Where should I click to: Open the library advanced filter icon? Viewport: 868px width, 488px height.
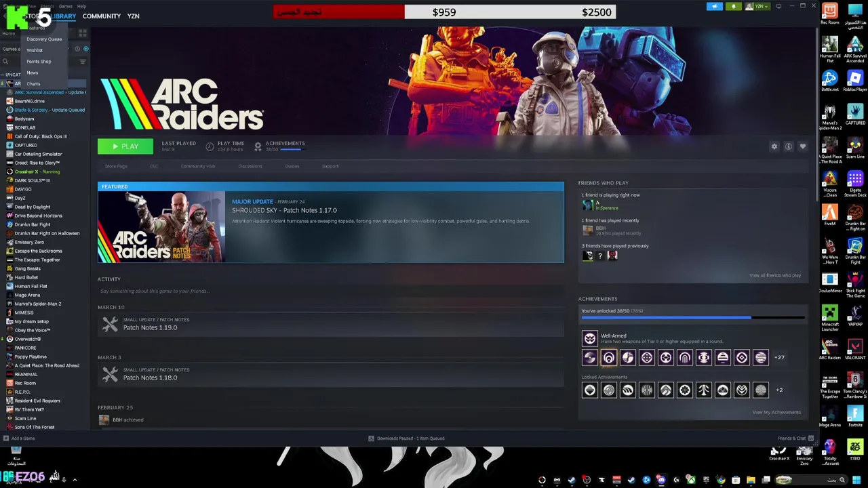tap(83, 62)
